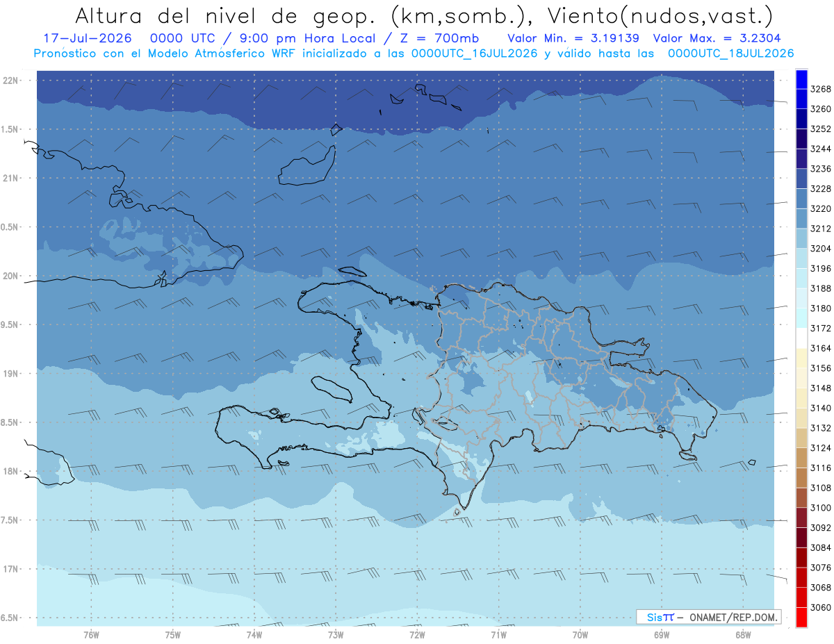Pick the legend swatch between 3204 and 3196
Image resolution: width=834 pixels, height=644 pixels.
coord(801,258)
